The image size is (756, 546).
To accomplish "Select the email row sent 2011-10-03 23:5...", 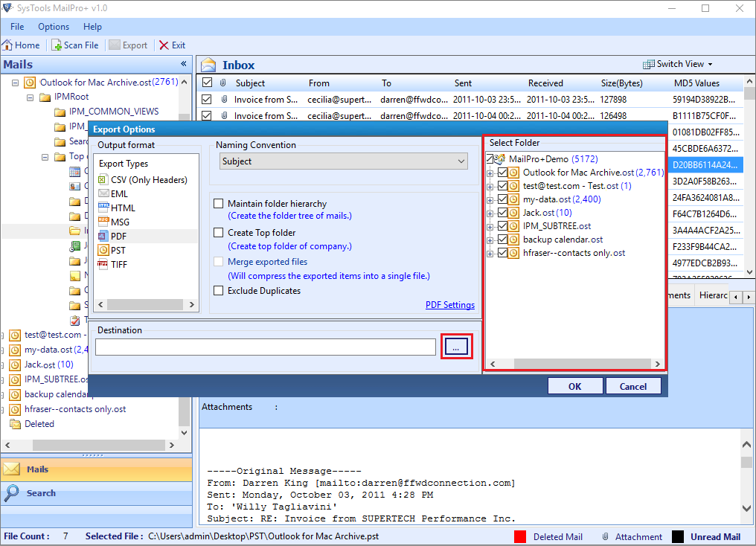I will click(470, 99).
